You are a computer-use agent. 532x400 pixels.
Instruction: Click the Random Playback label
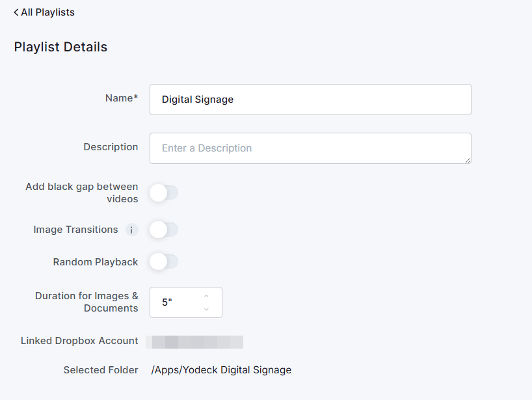(x=95, y=261)
